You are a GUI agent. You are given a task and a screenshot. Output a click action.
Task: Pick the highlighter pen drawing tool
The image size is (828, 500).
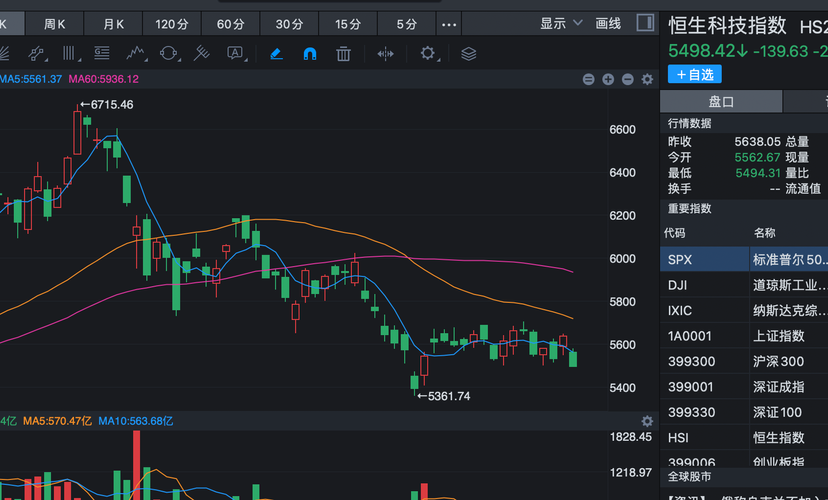276,54
